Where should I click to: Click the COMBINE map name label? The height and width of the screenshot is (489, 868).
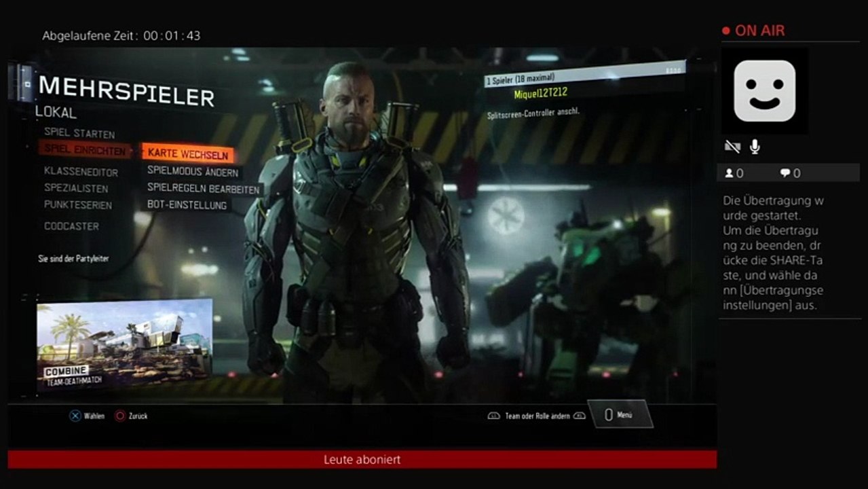click(x=66, y=372)
